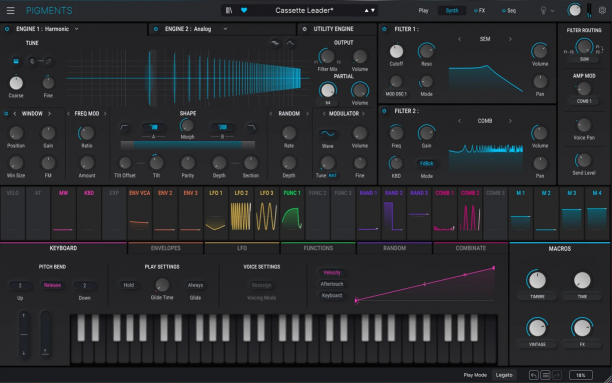Open the COMBINATE tab

[471, 248]
